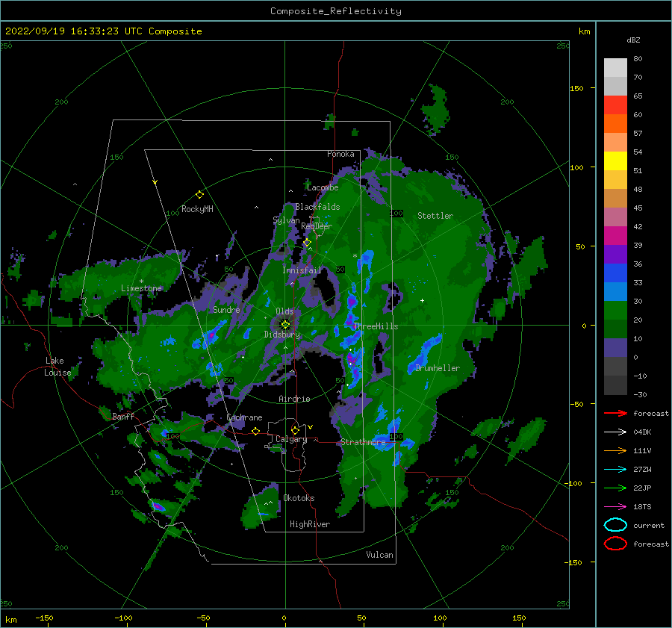This screenshot has height=628, width=672.
Task: Click the Okotoks city label
Action: (x=299, y=498)
